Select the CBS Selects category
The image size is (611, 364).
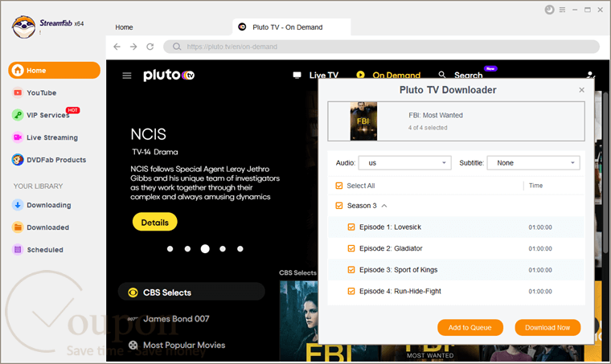coord(191,292)
